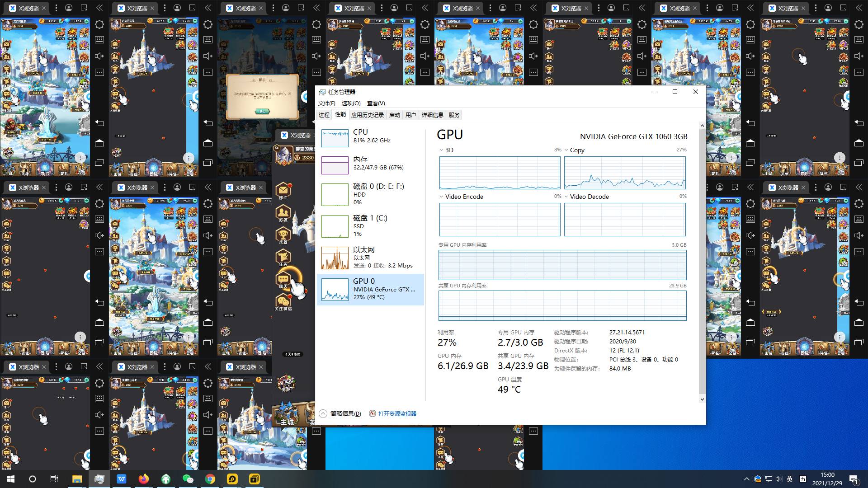The image size is (868, 488).
Task: Open 聊天 icon in enlarged game window
Action: (283, 280)
